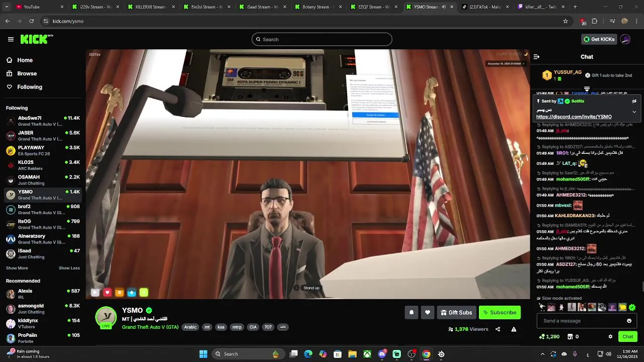Hide the pinned BotRix message
Image resolution: width=644 pixels, height=362 pixels.
[x=634, y=101]
